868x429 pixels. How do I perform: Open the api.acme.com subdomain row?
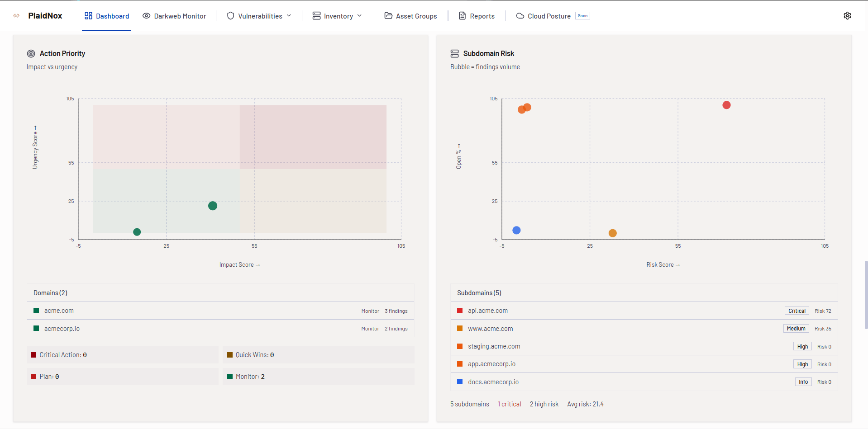[x=488, y=311]
